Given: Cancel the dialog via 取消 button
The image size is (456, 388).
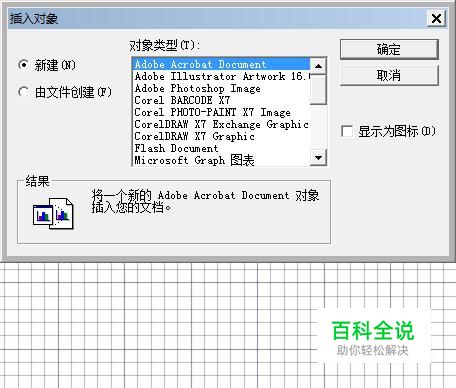Looking at the screenshot, I should point(389,75).
